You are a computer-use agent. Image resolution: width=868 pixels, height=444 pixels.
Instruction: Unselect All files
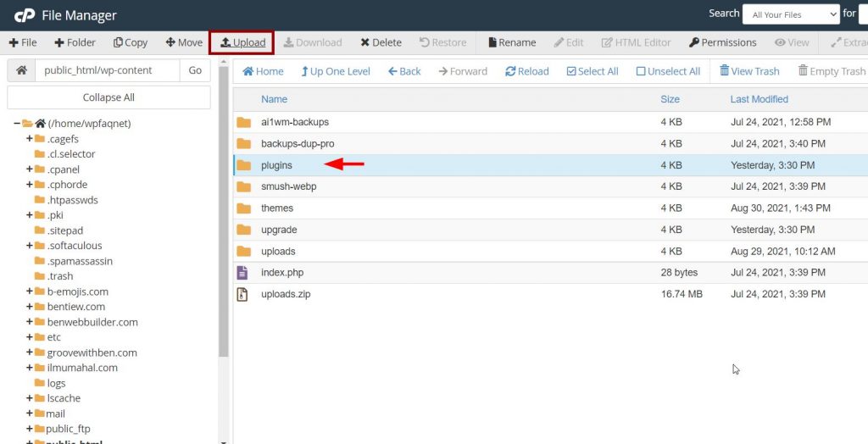click(x=668, y=71)
